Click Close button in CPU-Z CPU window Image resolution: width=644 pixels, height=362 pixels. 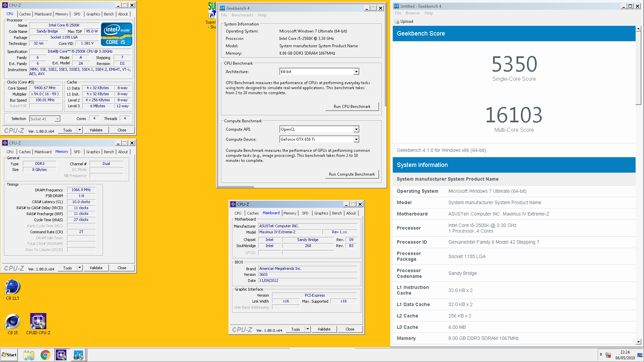tap(122, 130)
